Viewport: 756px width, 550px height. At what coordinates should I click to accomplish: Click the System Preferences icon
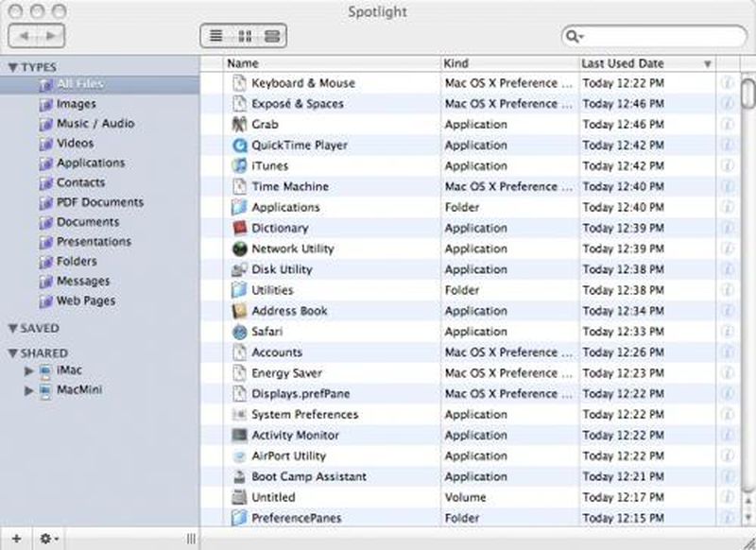click(x=239, y=415)
